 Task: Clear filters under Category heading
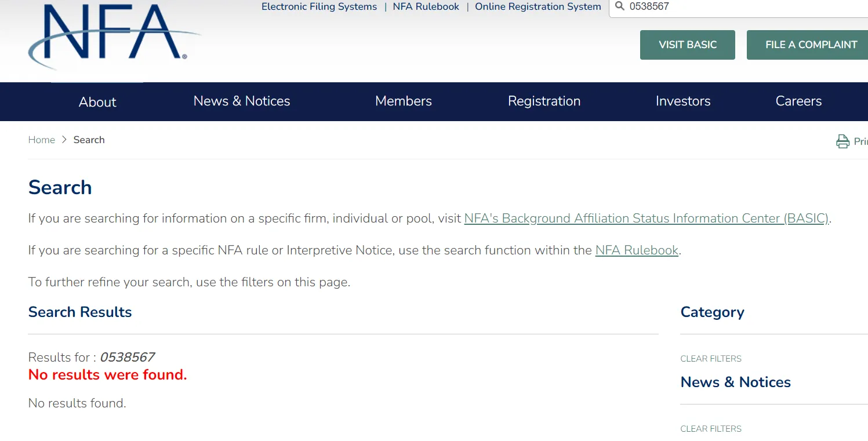coord(711,359)
